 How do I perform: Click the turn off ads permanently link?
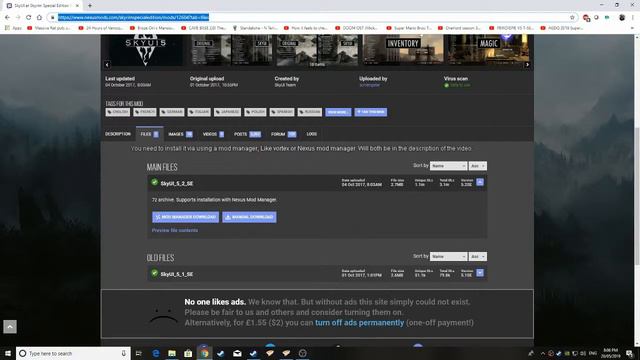[x=359, y=322]
